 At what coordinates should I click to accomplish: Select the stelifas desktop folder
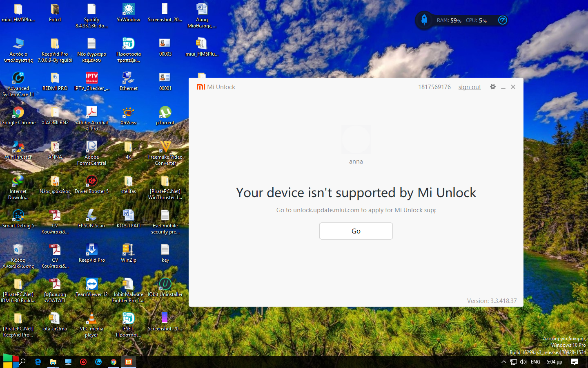click(x=129, y=184)
